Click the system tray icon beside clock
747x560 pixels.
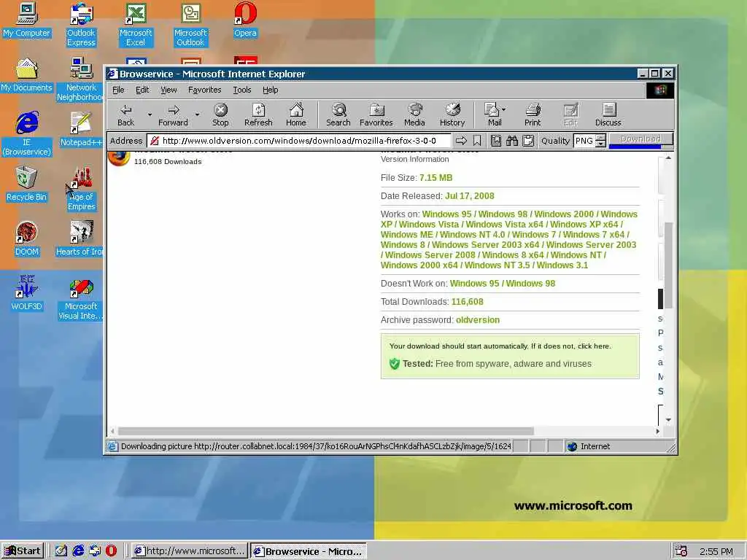tap(681, 551)
